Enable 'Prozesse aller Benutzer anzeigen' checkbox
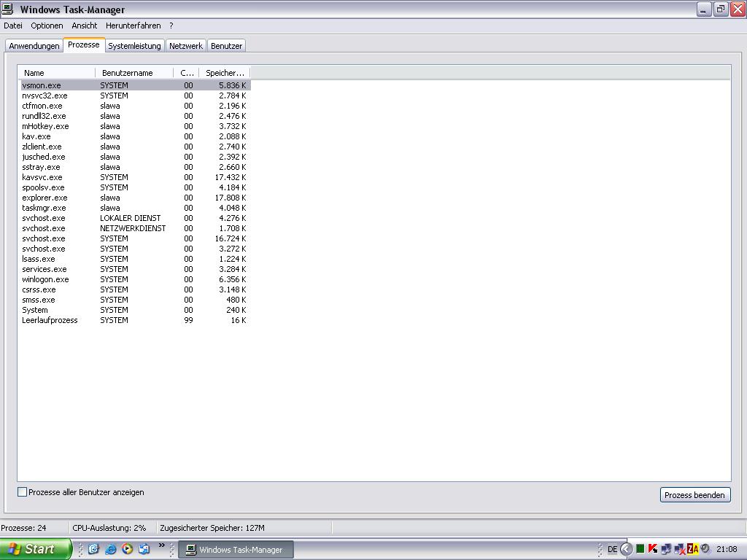The image size is (747, 560). click(22, 492)
